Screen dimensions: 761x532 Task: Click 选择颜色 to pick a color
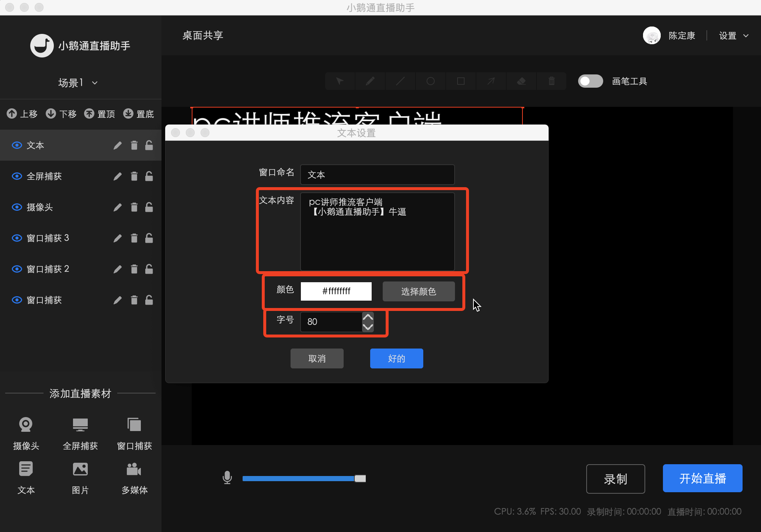click(418, 291)
